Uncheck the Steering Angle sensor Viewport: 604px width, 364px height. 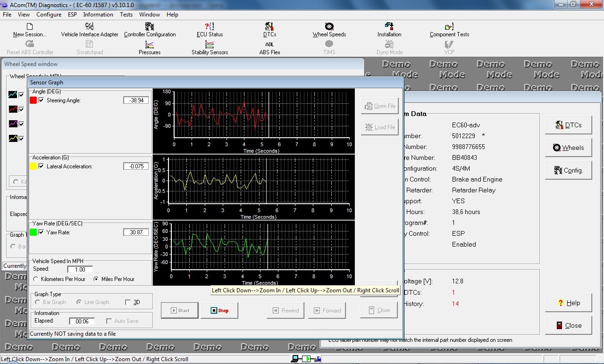[41, 100]
